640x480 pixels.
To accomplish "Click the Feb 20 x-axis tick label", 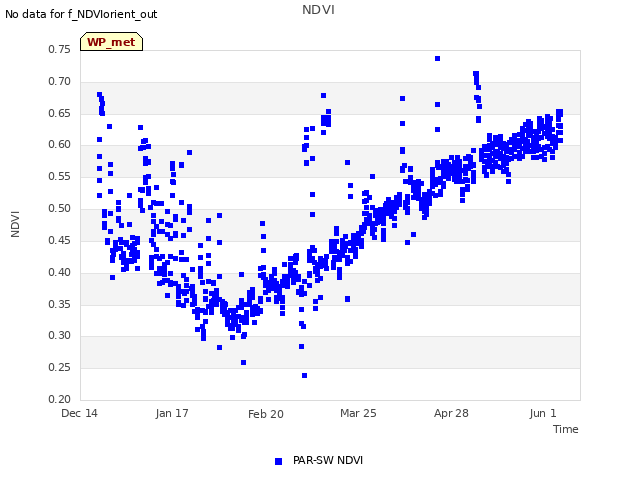I will pyautogui.click(x=266, y=414).
